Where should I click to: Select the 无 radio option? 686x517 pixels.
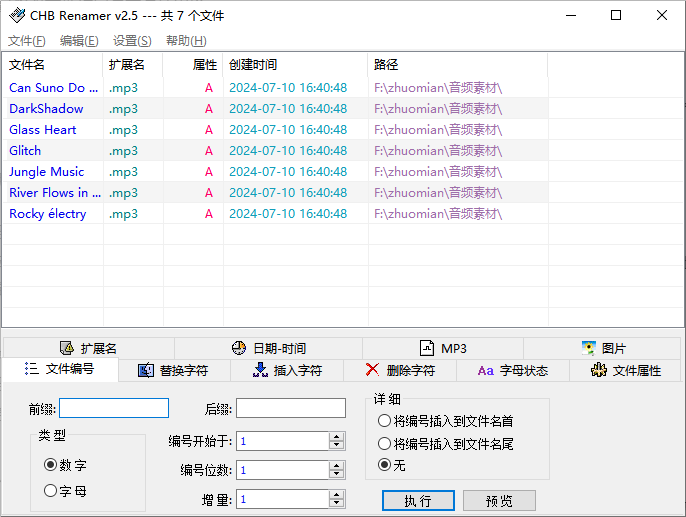click(x=385, y=465)
